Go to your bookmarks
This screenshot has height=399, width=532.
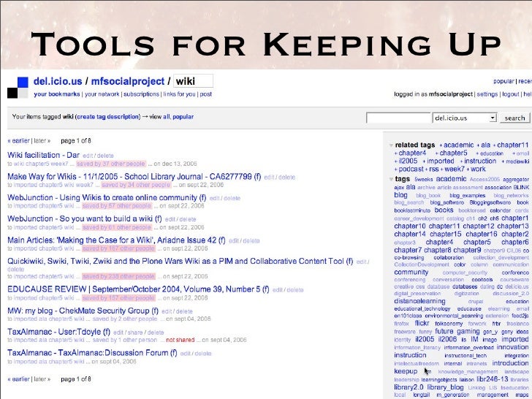pos(57,94)
